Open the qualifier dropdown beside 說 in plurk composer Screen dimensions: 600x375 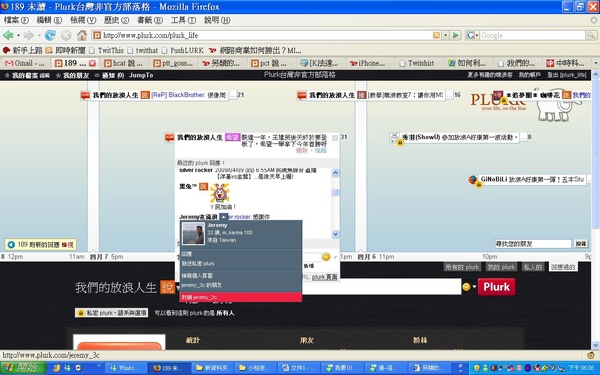(x=178, y=287)
